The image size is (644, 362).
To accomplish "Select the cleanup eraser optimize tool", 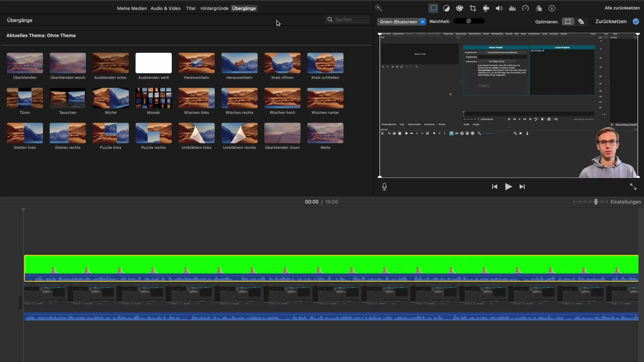I will 581,21.
